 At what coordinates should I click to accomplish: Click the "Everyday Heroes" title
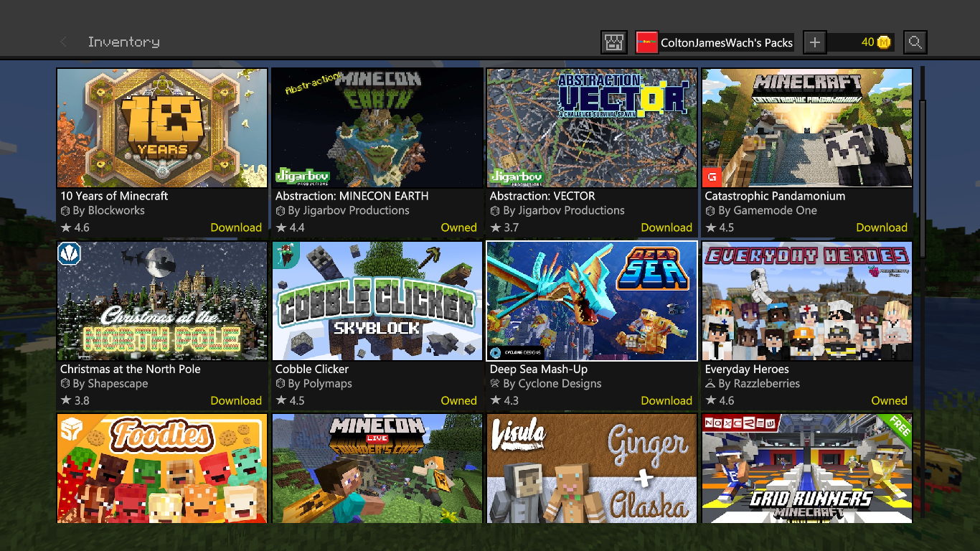point(747,369)
